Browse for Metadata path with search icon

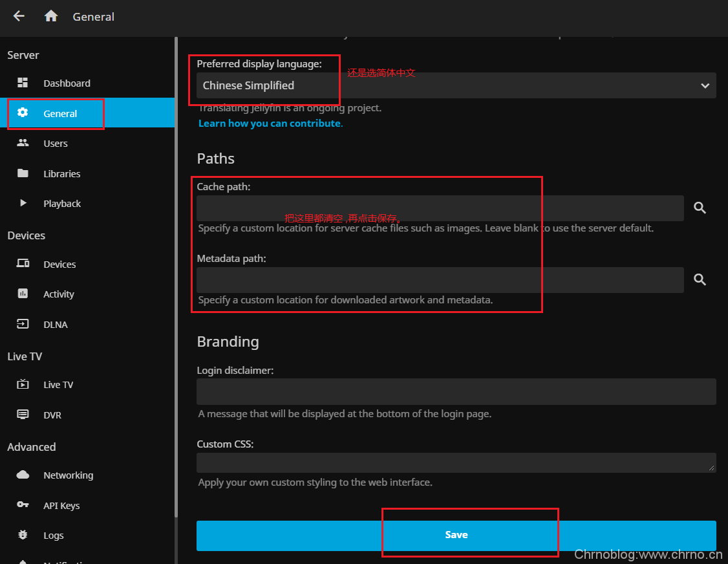pos(700,280)
